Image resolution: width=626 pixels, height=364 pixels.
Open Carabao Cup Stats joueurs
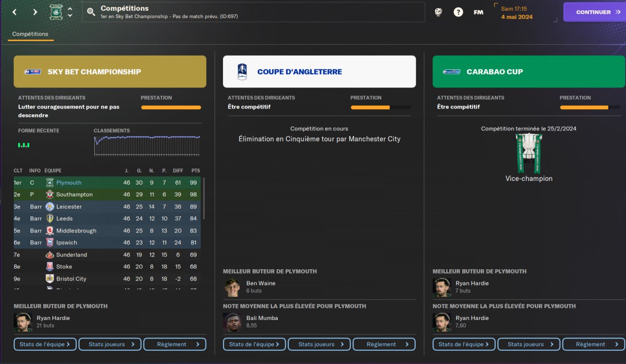point(529,344)
